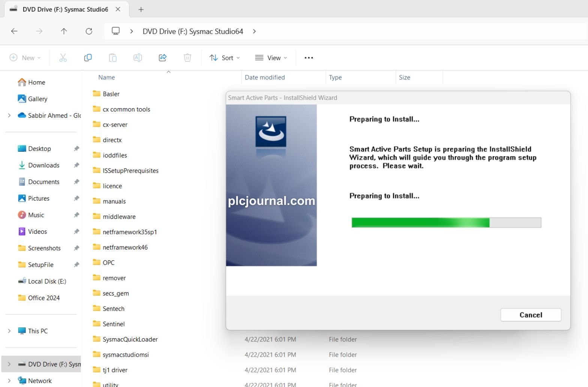
Task: Click DVD Drive (F:) Sysmac Studio64 breadcrumb
Action: click(193, 31)
